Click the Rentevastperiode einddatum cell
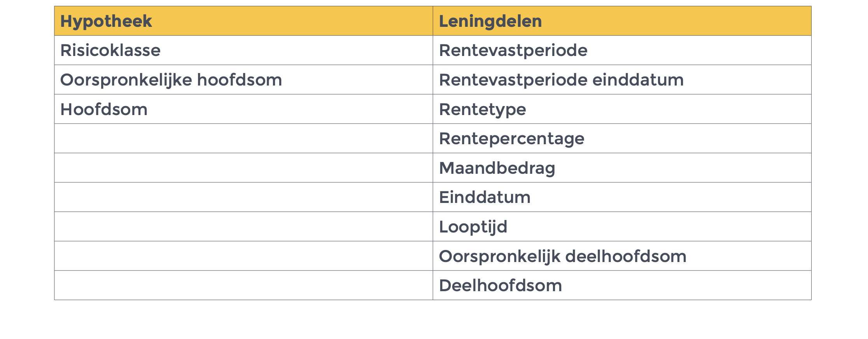Screen dimensions: 868x339 pyautogui.click(x=622, y=80)
